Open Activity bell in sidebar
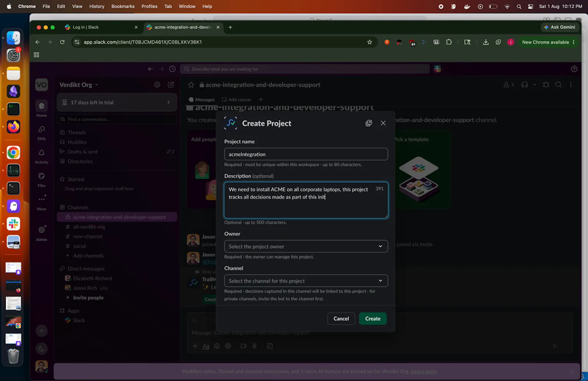This screenshot has height=381, width=588. (x=42, y=156)
